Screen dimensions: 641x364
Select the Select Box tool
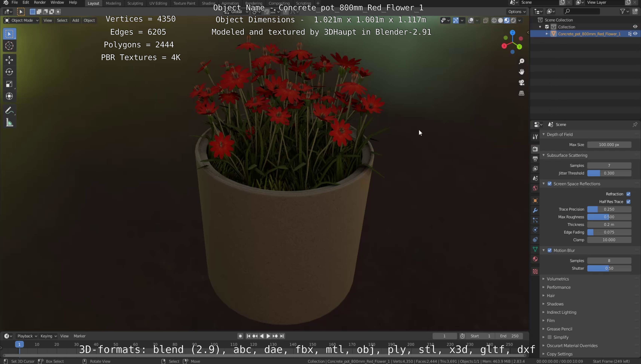[10, 34]
